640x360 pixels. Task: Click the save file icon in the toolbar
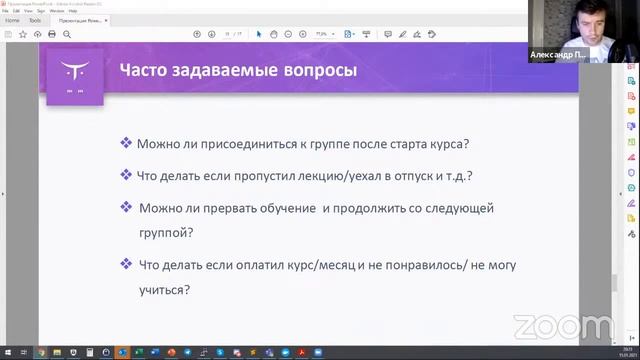[x=8, y=34]
